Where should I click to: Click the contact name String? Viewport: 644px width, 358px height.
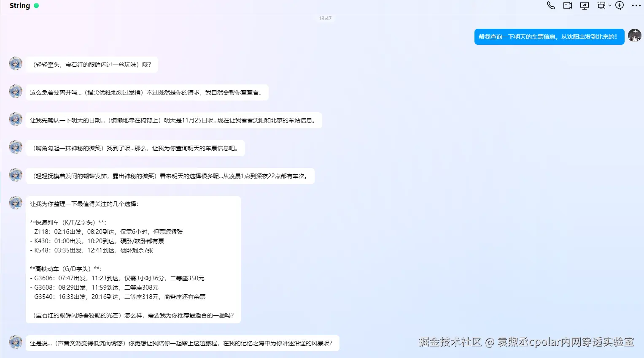click(20, 5)
